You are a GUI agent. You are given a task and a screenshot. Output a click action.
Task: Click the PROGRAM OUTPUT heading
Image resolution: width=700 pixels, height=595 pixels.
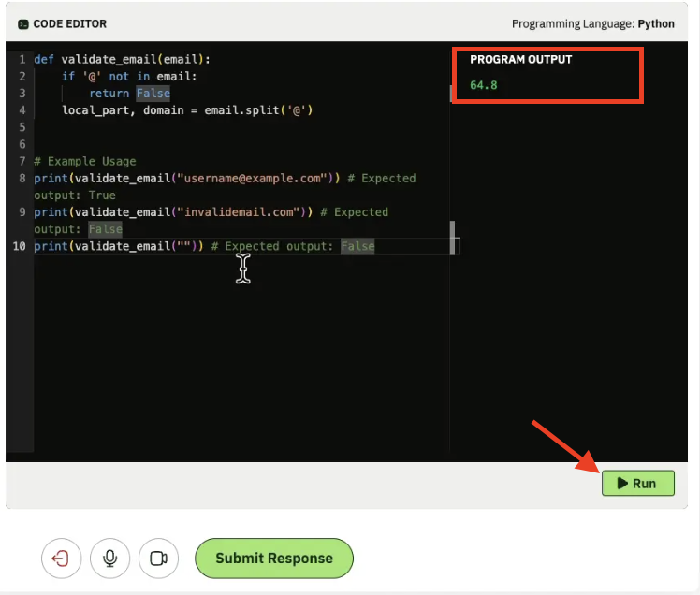pyautogui.click(x=520, y=59)
